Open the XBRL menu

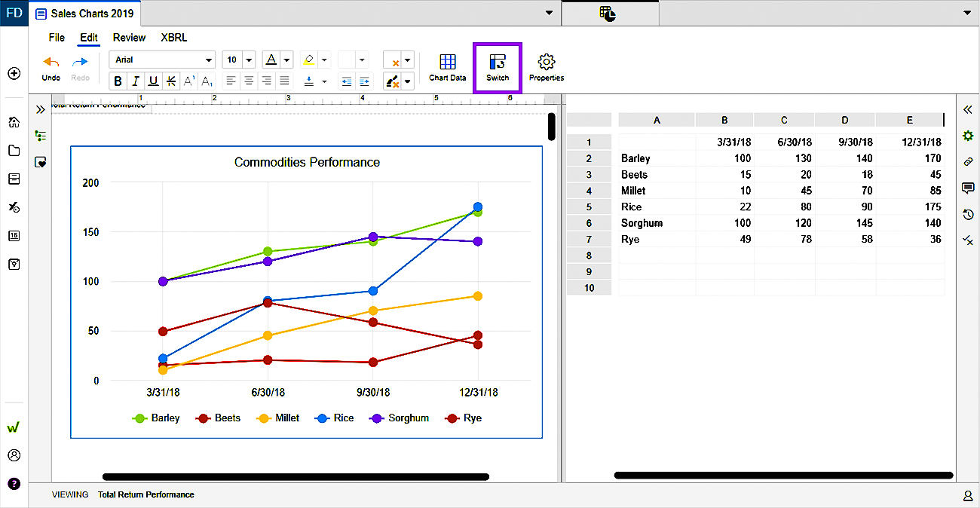(x=173, y=38)
